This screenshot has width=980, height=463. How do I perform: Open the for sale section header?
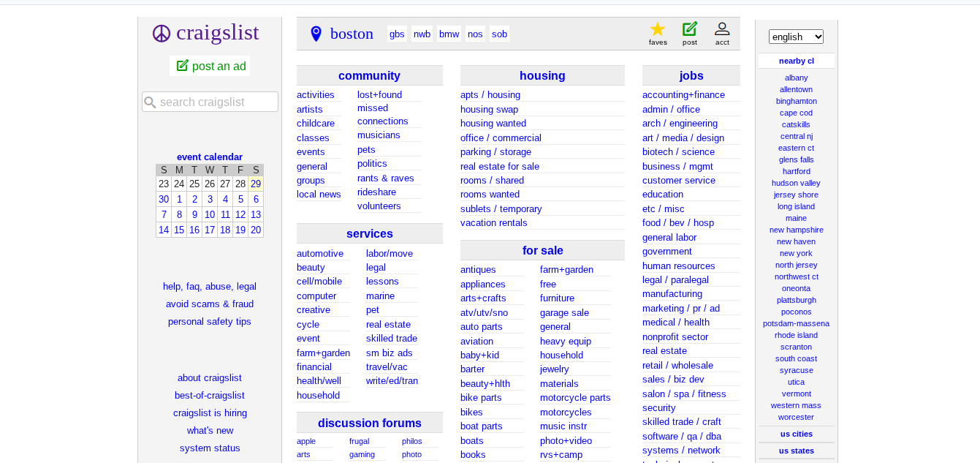click(x=542, y=250)
